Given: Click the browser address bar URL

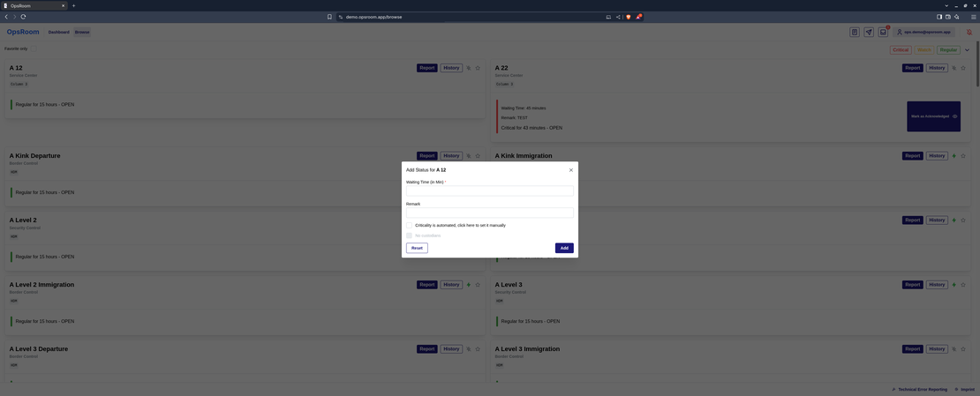Looking at the screenshot, I should pos(373,17).
